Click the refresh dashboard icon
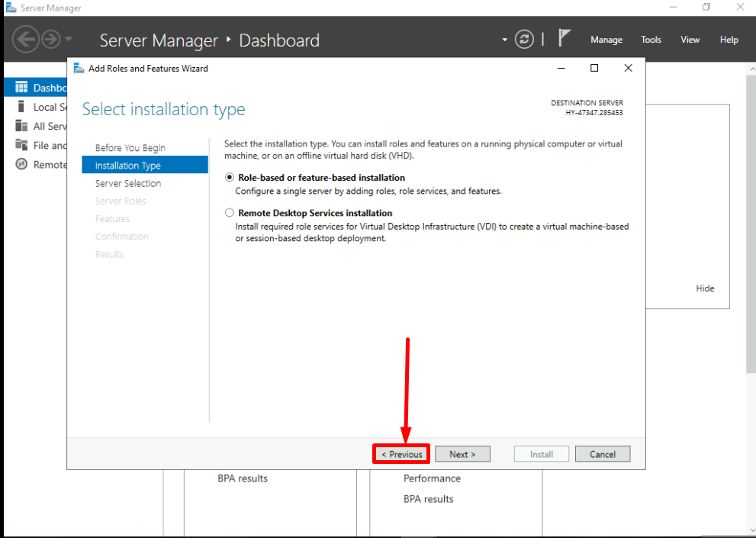 pos(524,40)
